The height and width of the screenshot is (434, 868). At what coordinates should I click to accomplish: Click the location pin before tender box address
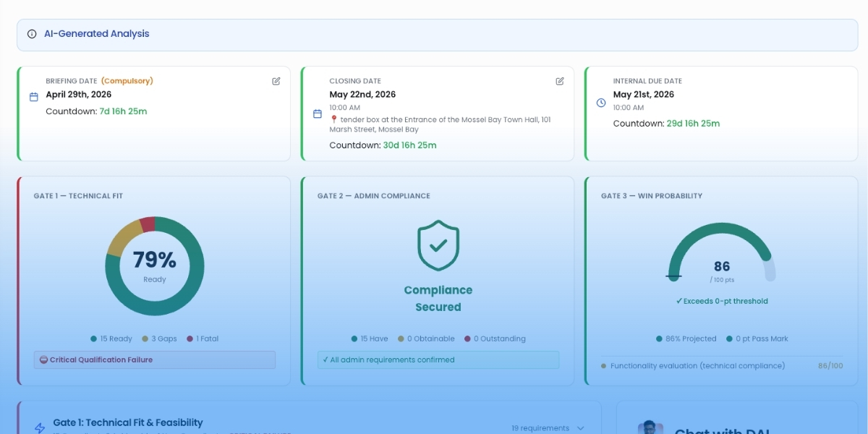tap(334, 119)
